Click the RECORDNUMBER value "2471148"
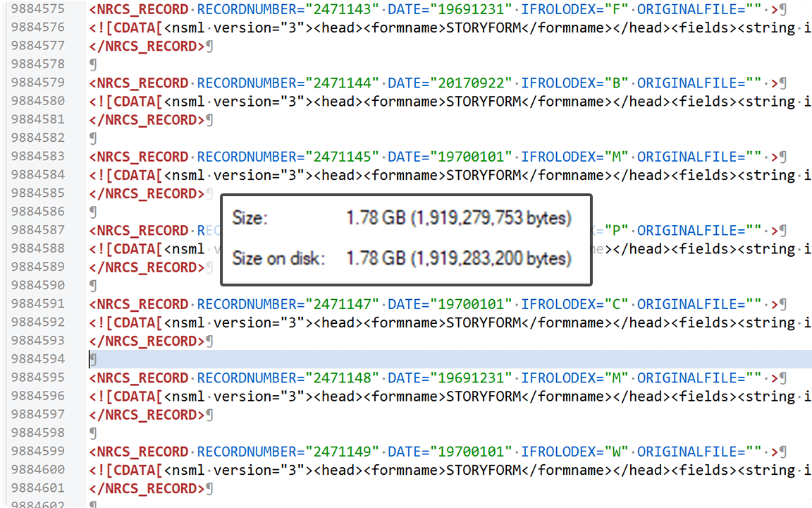Image resolution: width=812 pixels, height=508 pixels. [343, 378]
